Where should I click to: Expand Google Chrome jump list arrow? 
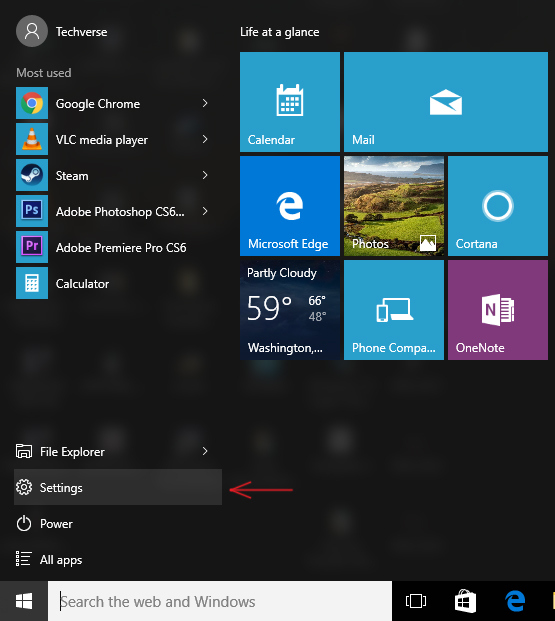tap(205, 103)
